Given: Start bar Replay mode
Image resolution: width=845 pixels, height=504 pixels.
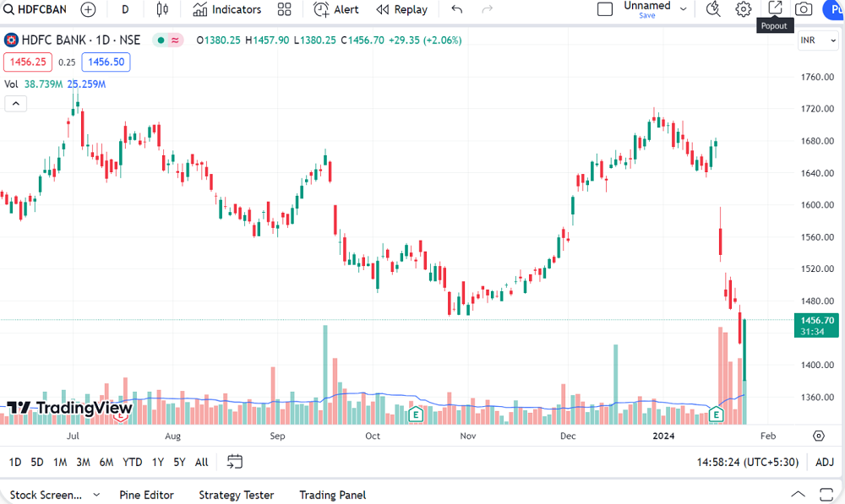Looking at the screenshot, I should 402,9.
